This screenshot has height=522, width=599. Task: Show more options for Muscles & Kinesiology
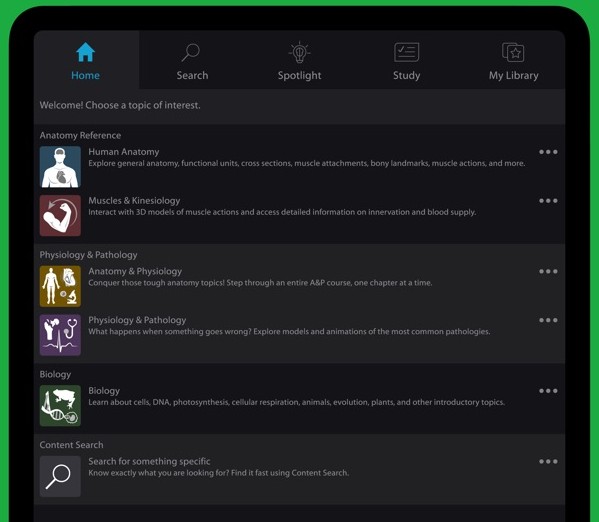(548, 201)
